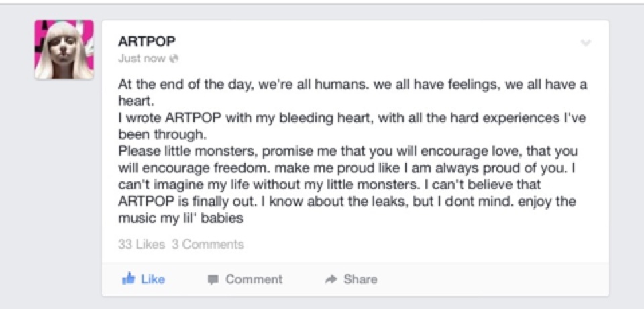Click the Comment speech bubble icon
The height and width of the screenshot is (309, 644).
tap(213, 280)
